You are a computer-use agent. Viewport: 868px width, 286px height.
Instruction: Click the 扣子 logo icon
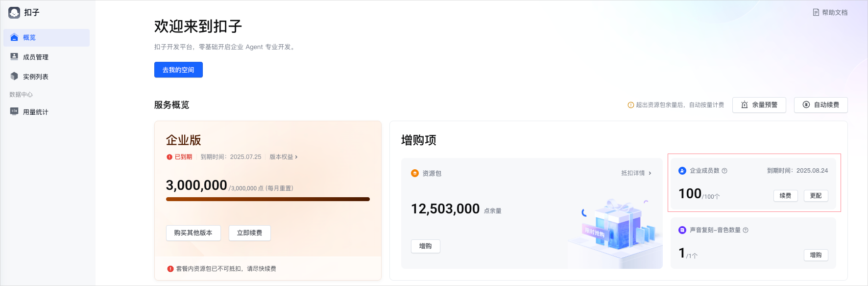coord(14,13)
